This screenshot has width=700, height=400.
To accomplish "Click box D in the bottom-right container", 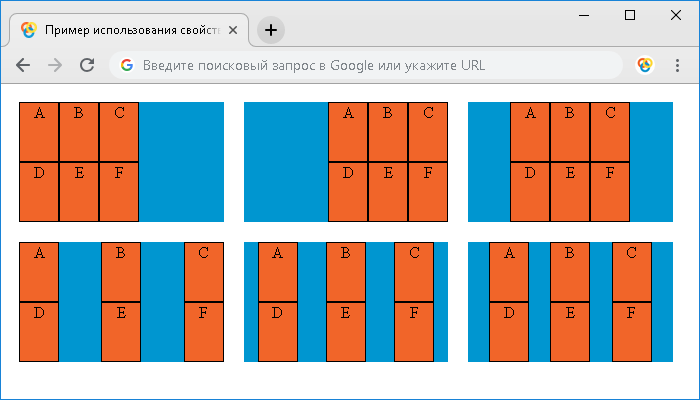I will (509, 332).
